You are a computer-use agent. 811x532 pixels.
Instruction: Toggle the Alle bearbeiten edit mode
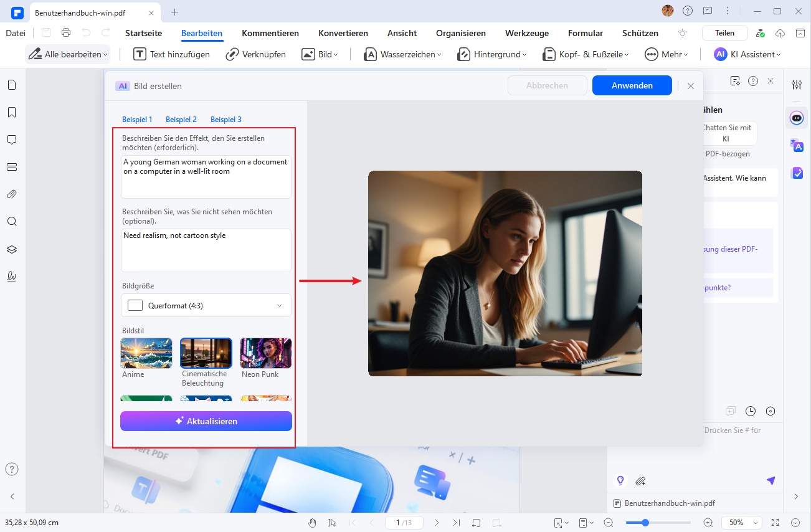tap(68, 54)
